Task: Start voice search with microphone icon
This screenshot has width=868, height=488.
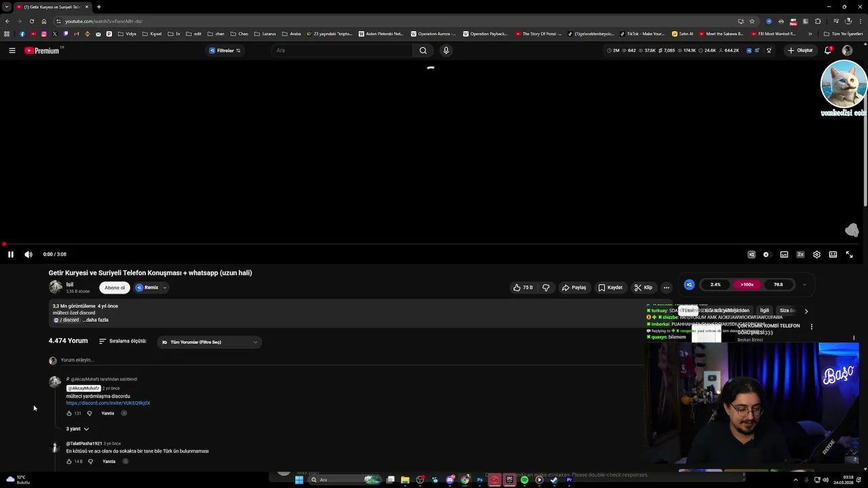Action: 446,50
